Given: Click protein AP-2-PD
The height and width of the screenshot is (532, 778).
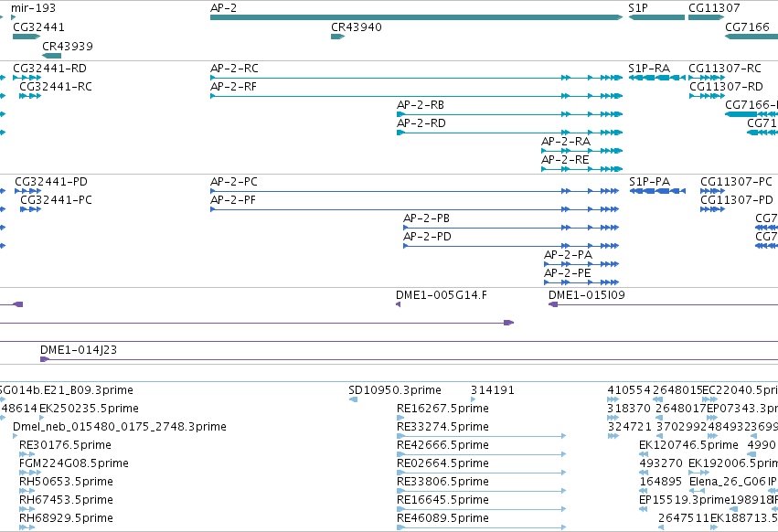Looking at the screenshot, I should [511, 246].
